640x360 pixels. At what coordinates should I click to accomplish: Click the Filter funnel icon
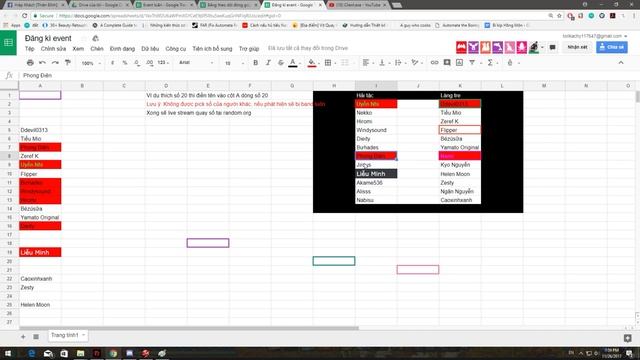(x=472, y=63)
